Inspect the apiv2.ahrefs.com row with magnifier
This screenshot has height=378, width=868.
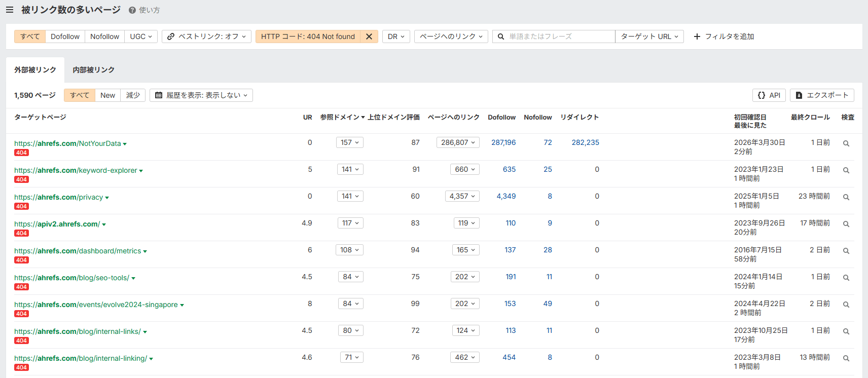[846, 224]
